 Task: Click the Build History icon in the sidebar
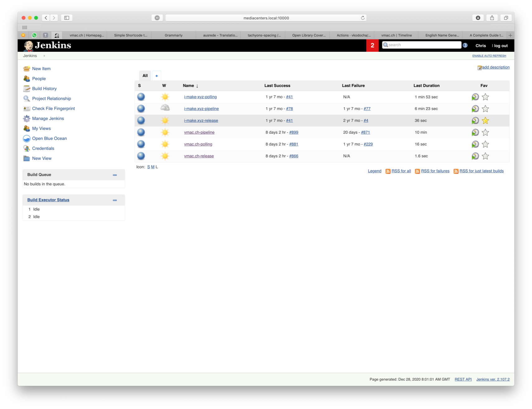coord(26,88)
